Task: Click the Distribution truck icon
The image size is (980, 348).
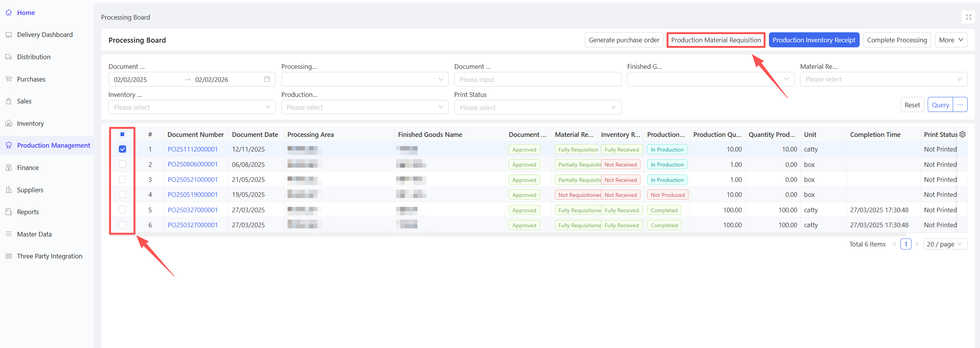Action: tap(8, 57)
